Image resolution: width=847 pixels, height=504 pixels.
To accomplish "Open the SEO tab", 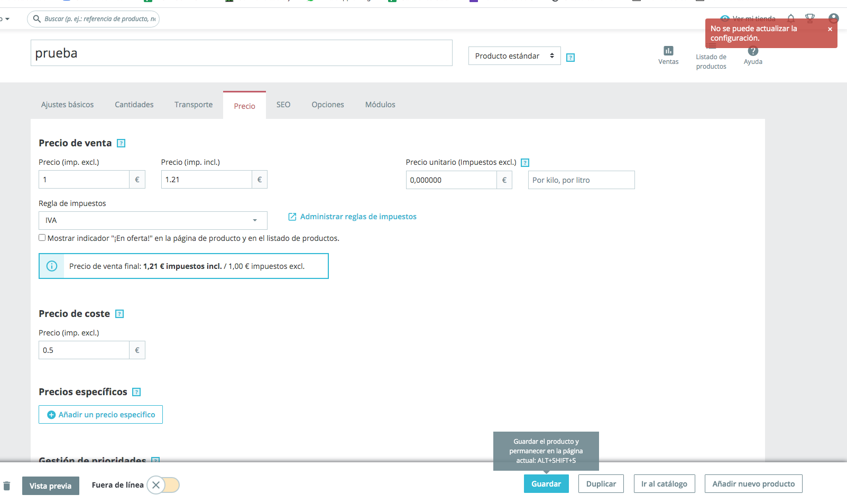I will [283, 105].
